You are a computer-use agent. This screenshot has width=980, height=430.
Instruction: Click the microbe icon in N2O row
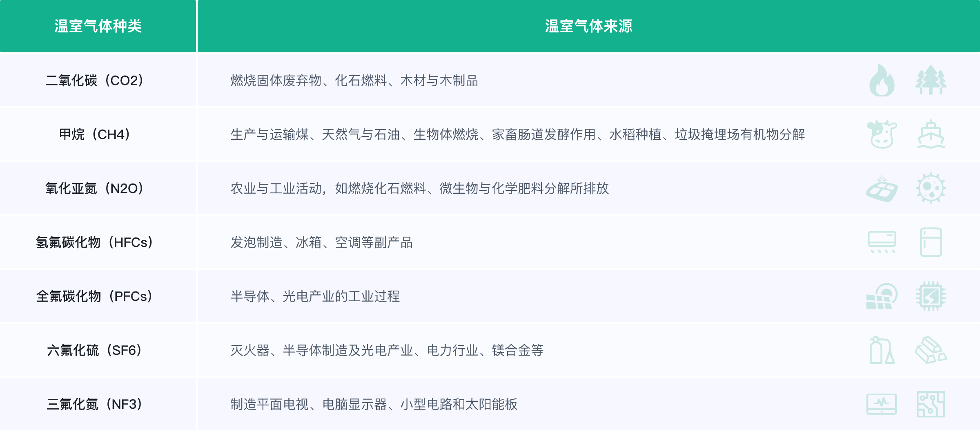[x=931, y=188]
